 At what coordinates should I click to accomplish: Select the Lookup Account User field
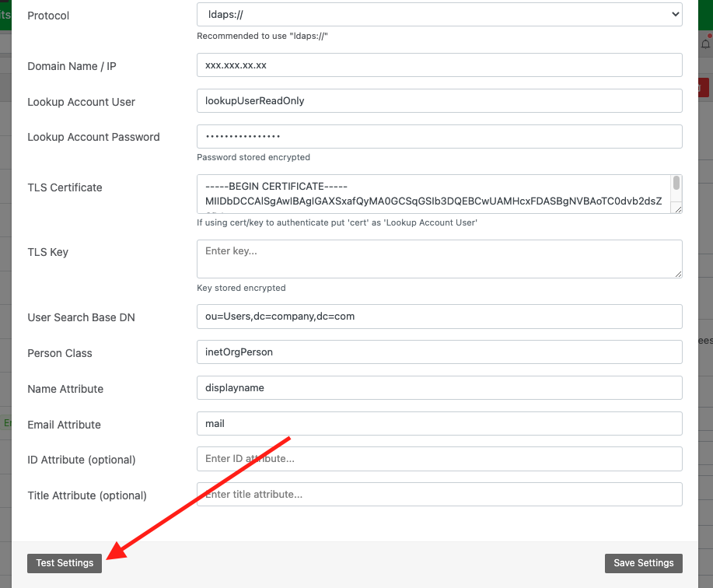coord(438,100)
